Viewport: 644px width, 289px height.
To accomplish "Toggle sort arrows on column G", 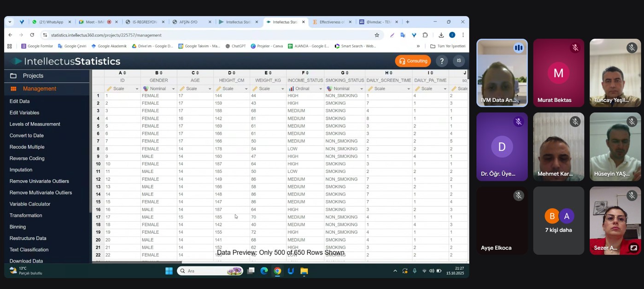I will click(x=347, y=73).
